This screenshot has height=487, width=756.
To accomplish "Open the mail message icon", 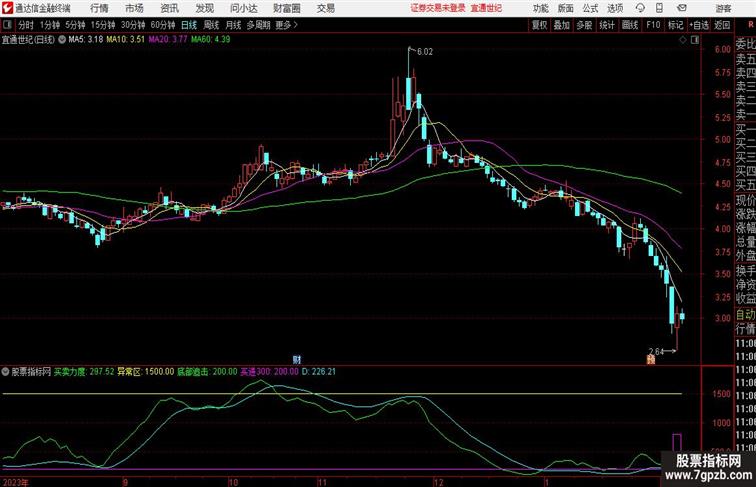I will click(682, 8).
